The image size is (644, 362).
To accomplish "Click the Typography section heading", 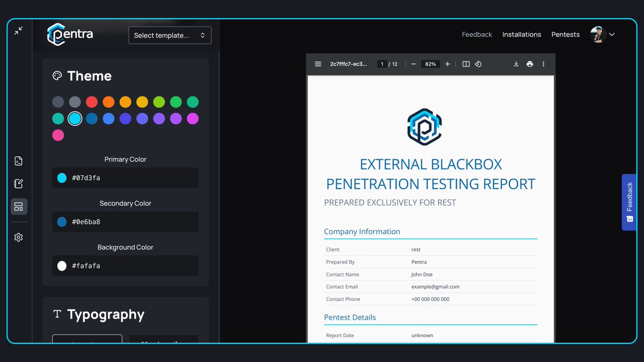I will pyautogui.click(x=106, y=314).
